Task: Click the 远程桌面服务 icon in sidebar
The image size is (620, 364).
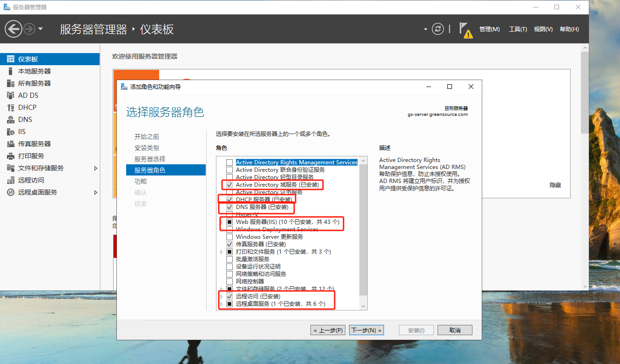Action: 10,192
